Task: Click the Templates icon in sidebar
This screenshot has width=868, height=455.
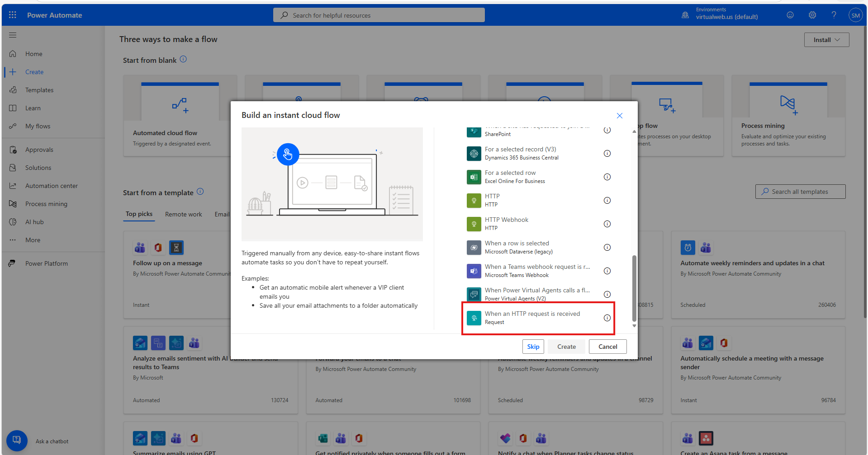Action: (13, 90)
